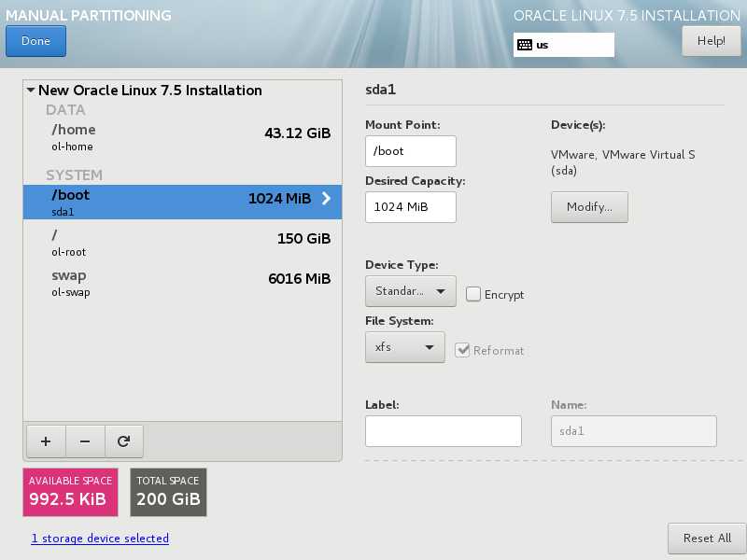This screenshot has height=560, width=747.
Task: Click the keyboard layout icon next to us
Action: [525, 45]
